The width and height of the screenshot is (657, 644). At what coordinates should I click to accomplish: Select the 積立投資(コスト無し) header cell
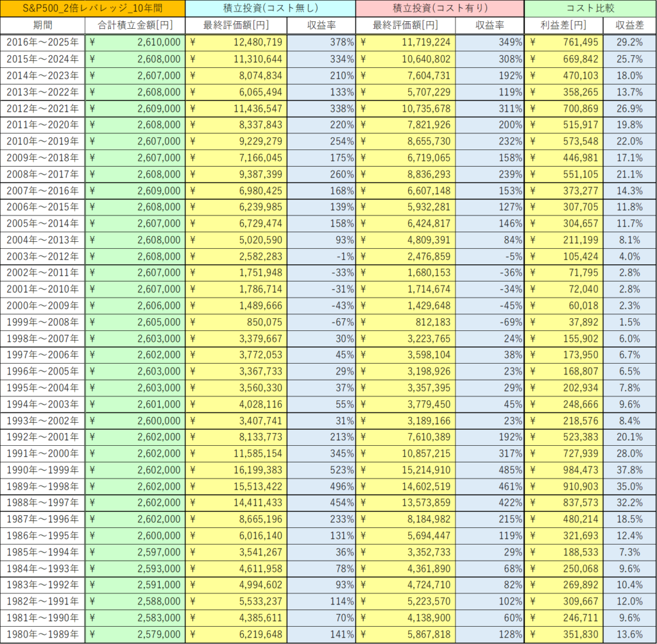270,9
